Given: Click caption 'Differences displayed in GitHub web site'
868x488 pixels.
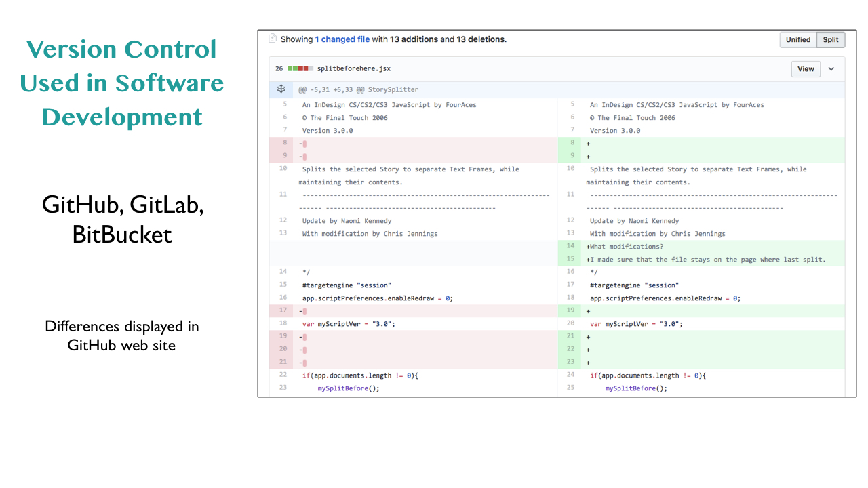Looking at the screenshot, I should tap(122, 335).
